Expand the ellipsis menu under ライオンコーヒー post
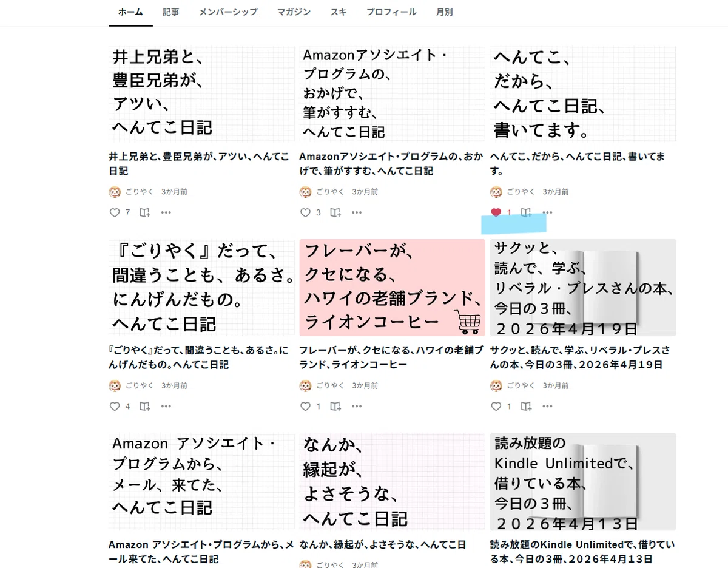The height and width of the screenshot is (568, 728). [357, 407]
